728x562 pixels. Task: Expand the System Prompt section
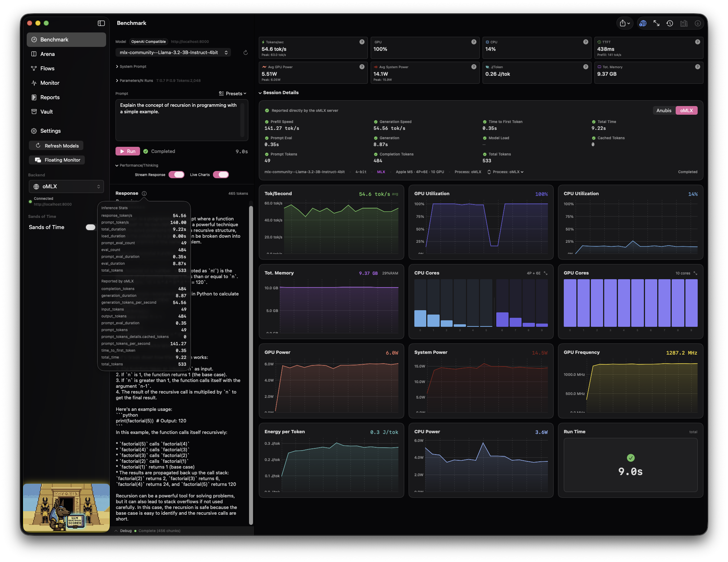coord(131,67)
